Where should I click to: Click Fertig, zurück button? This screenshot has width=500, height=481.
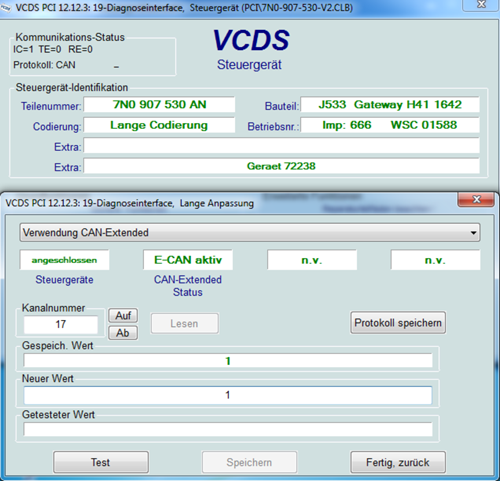tap(398, 462)
